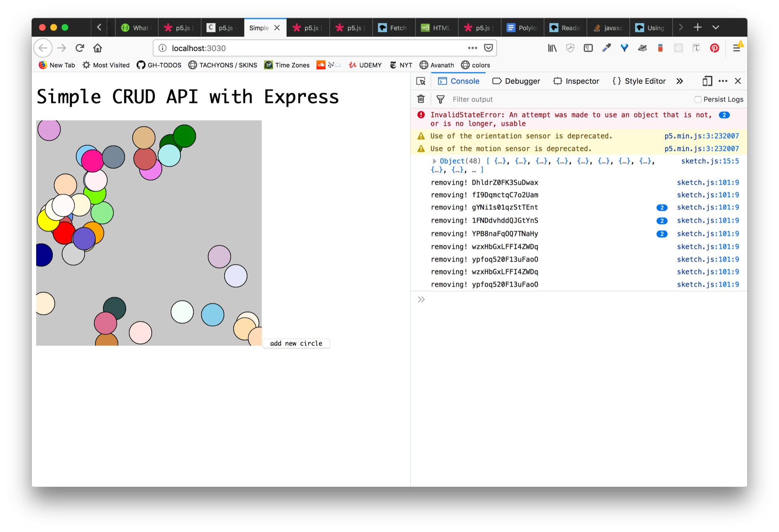This screenshot has width=779, height=532.
Task: Open the list all tabs dropdown
Action: pos(716,27)
